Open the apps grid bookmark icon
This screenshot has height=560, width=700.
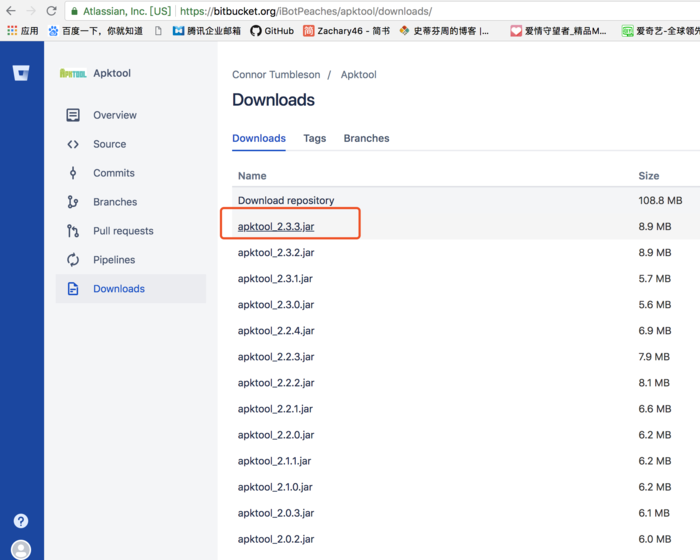coord(12,30)
